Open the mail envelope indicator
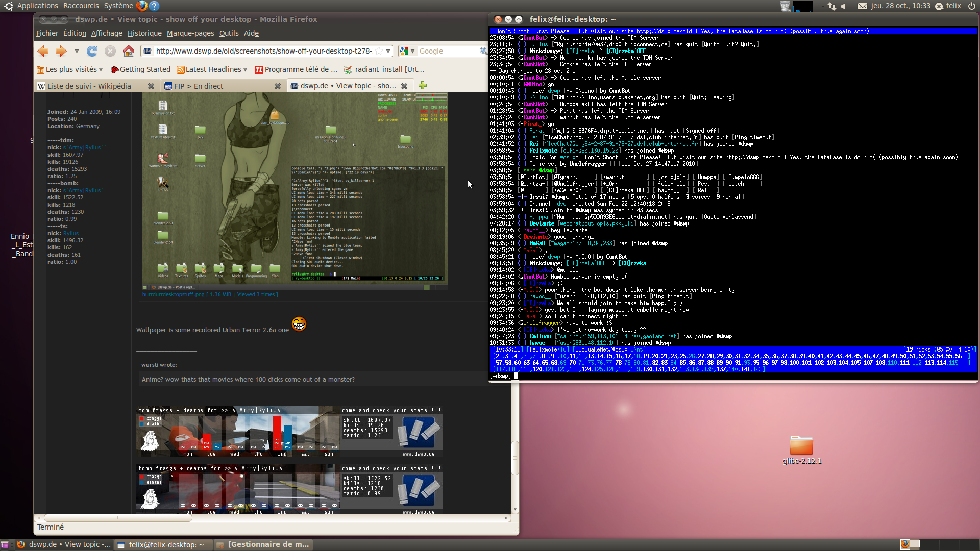 (862, 6)
